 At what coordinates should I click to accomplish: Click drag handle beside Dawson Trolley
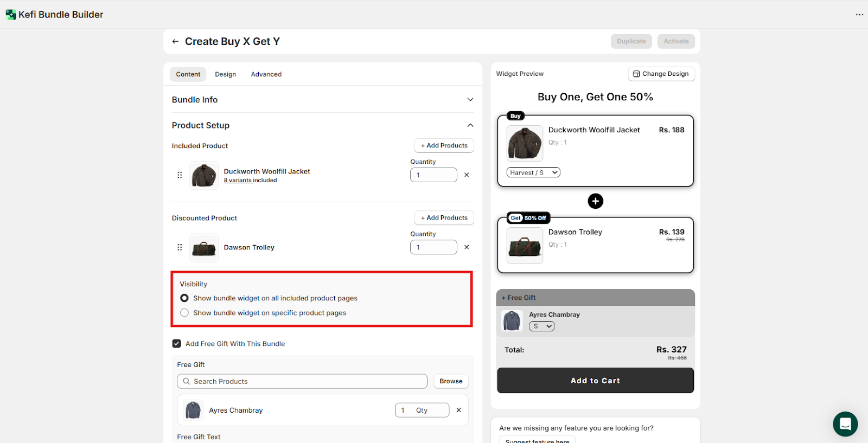[180, 247]
